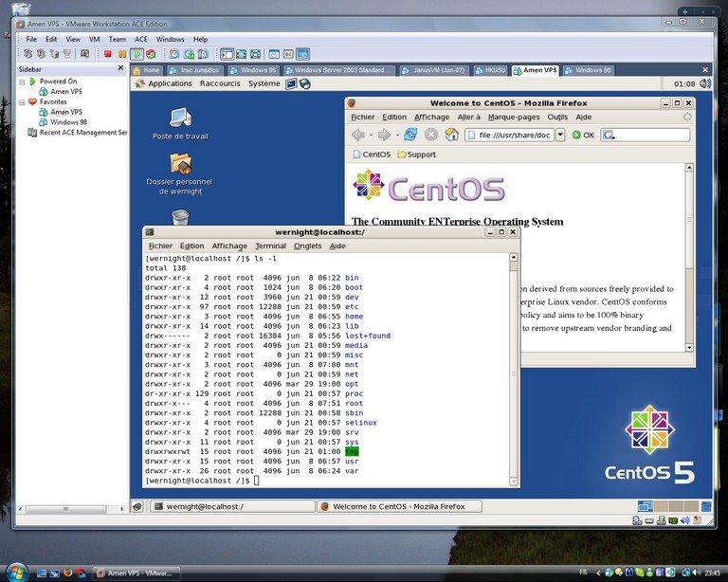Click the Firefox search input field
Viewport: 728px width, 582px height.
(652, 135)
